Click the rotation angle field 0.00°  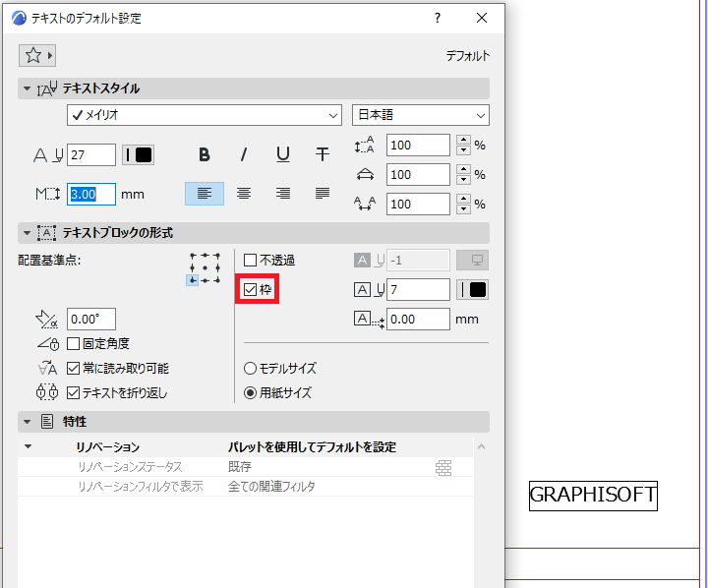pos(91,320)
